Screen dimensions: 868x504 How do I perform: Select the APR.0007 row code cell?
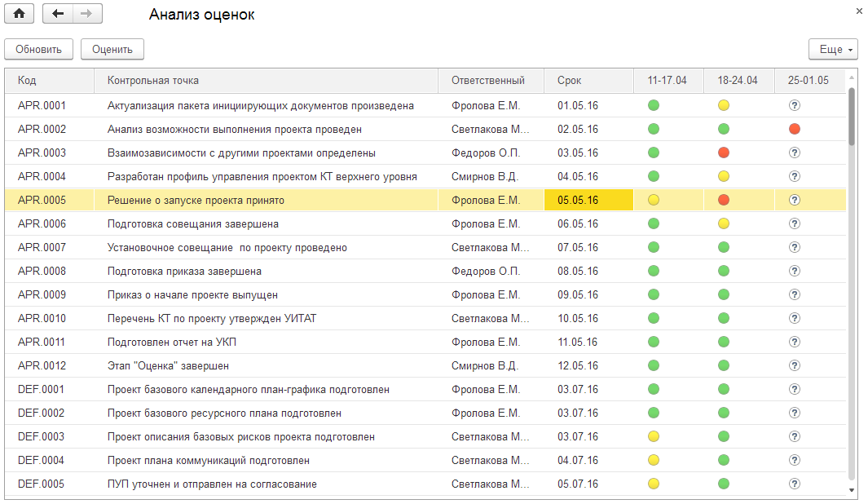click(x=42, y=247)
